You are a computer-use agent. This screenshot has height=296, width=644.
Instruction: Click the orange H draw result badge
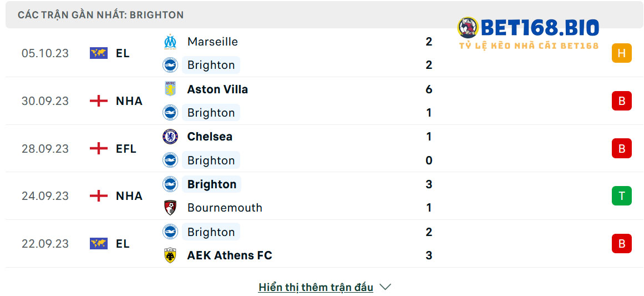point(621,53)
